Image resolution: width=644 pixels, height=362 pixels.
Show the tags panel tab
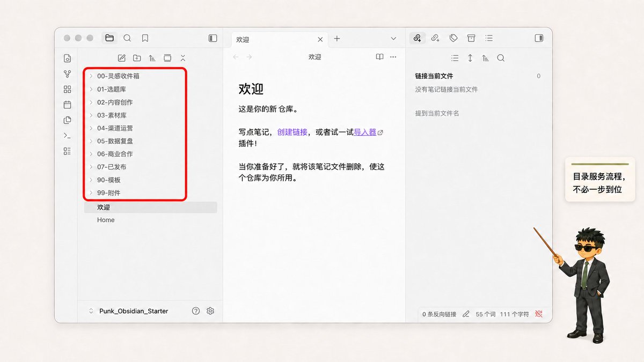click(453, 38)
